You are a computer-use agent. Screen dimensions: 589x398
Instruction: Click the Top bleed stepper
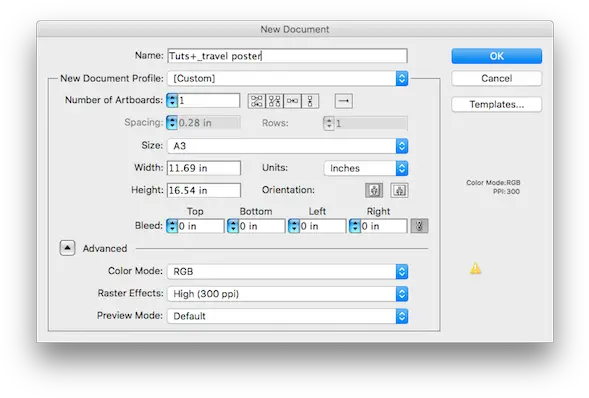click(x=172, y=226)
